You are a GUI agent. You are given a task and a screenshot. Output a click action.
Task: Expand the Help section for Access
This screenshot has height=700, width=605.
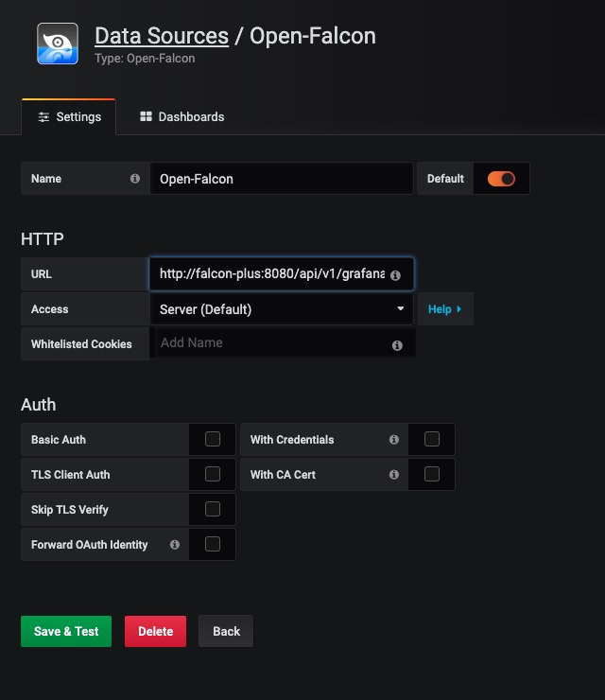[445, 309]
